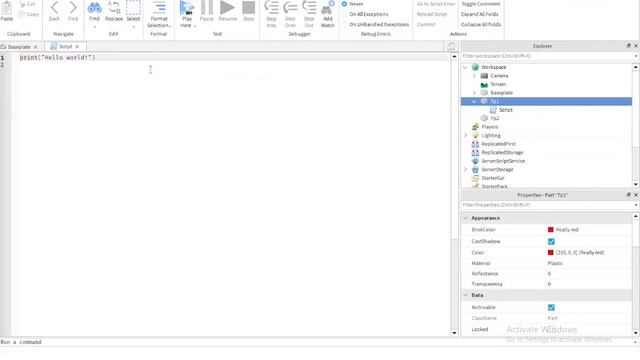The width and height of the screenshot is (640, 360).
Task: Navigate Fwd in the script
Action: 73,11
